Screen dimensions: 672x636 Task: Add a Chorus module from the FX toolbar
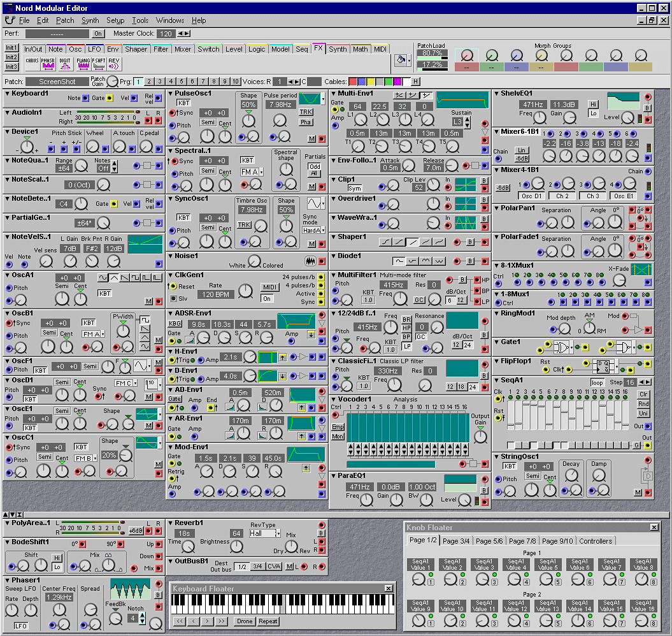click(32, 64)
